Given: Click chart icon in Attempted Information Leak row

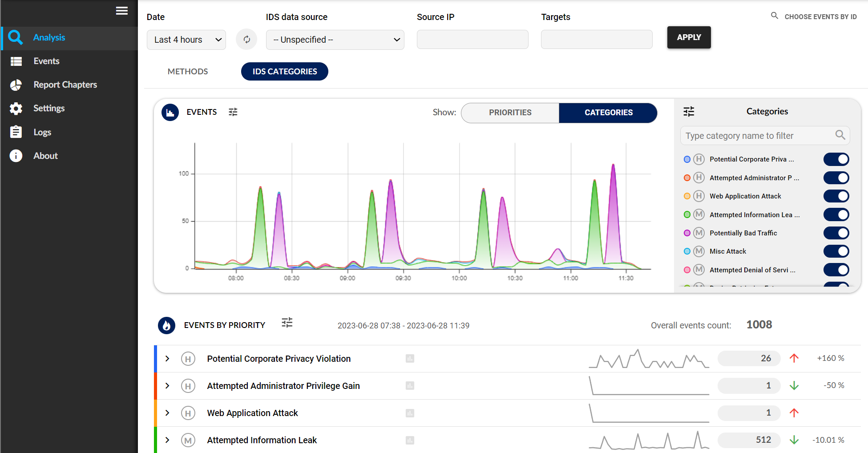Looking at the screenshot, I should tap(410, 440).
